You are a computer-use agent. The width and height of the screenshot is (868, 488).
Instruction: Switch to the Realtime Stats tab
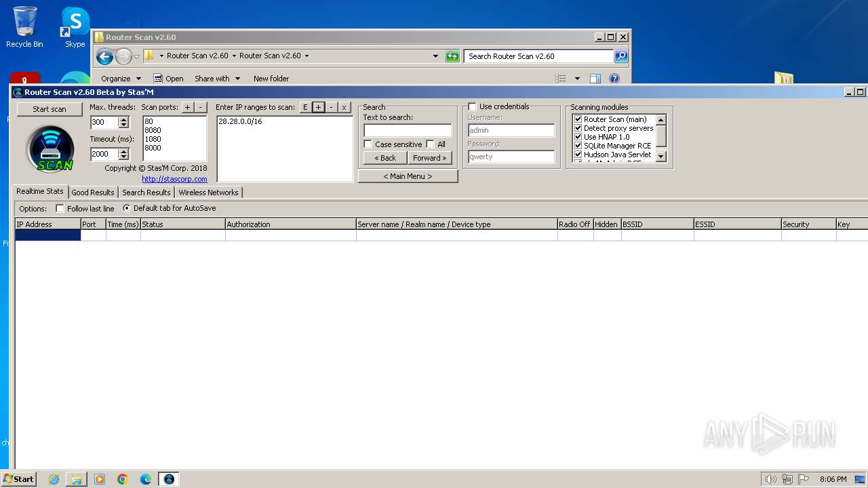click(40, 192)
